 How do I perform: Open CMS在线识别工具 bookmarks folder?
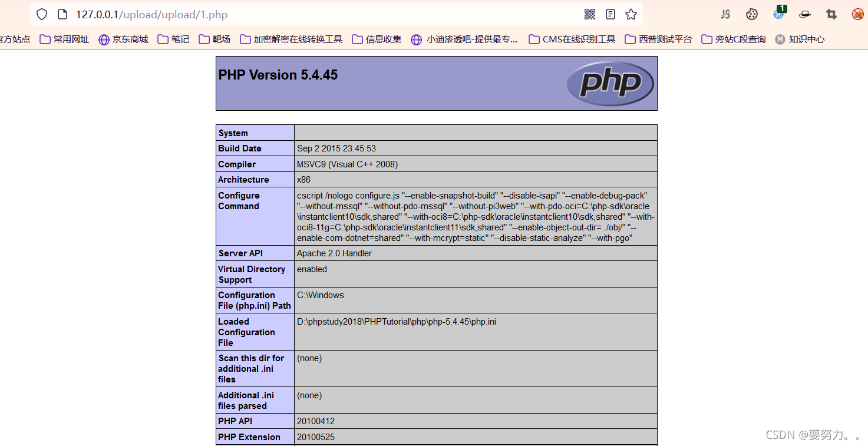(572, 39)
